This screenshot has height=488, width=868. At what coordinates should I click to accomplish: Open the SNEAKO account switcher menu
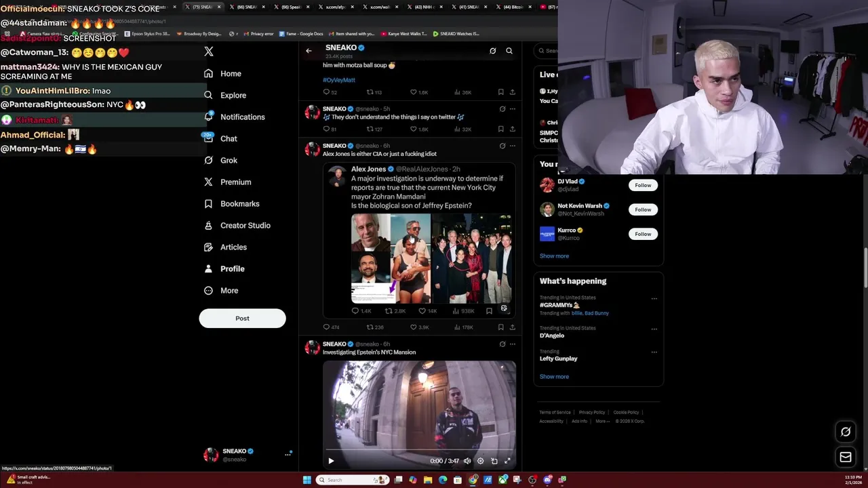tap(248, 455)
